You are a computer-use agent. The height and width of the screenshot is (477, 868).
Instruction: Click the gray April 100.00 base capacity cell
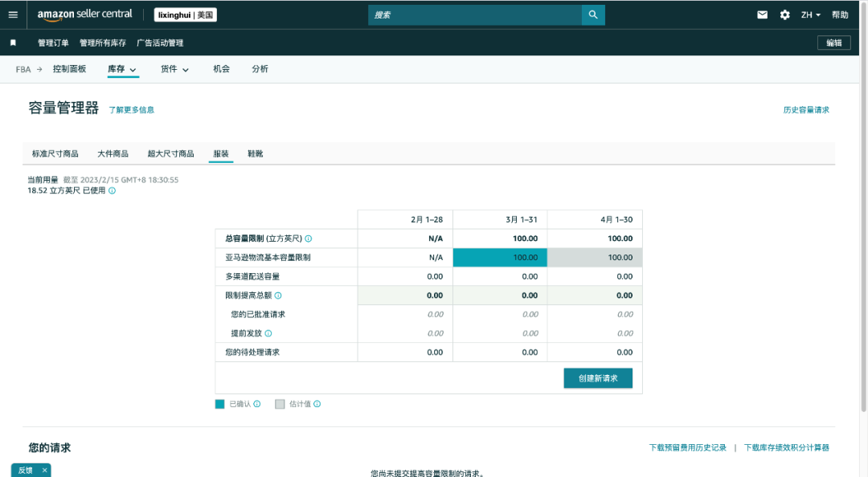pyautogui.click(x=595, y=257)
